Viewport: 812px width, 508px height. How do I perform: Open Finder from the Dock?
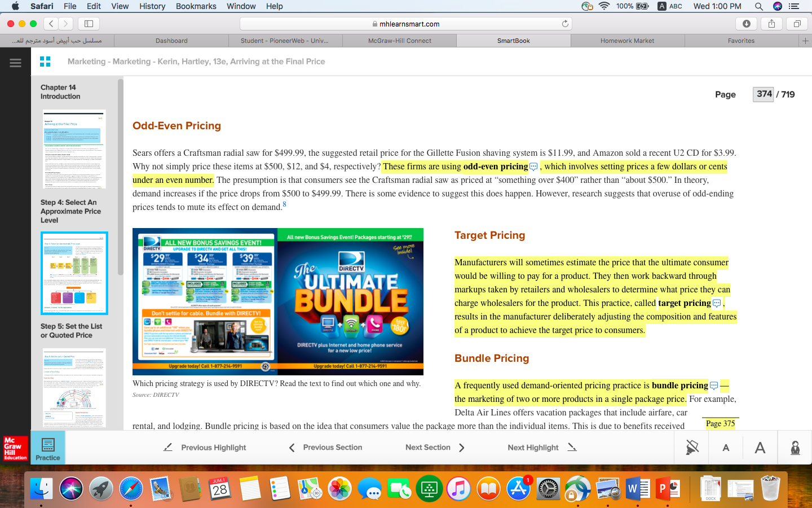41,488
